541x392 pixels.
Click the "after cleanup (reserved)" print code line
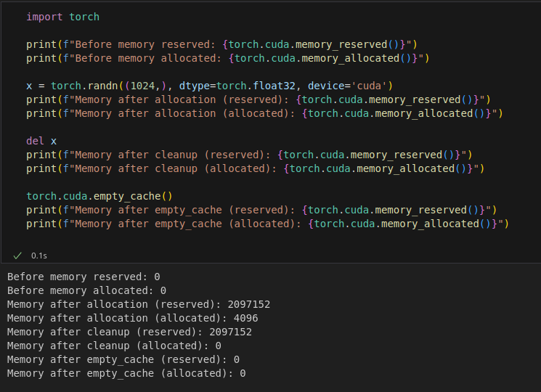point(249,155)
